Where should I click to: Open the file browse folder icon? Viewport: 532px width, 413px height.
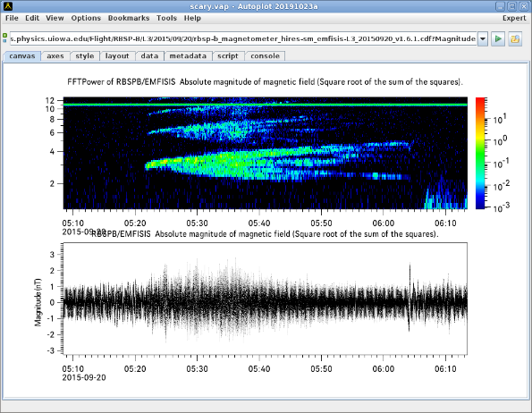[515, 39]
